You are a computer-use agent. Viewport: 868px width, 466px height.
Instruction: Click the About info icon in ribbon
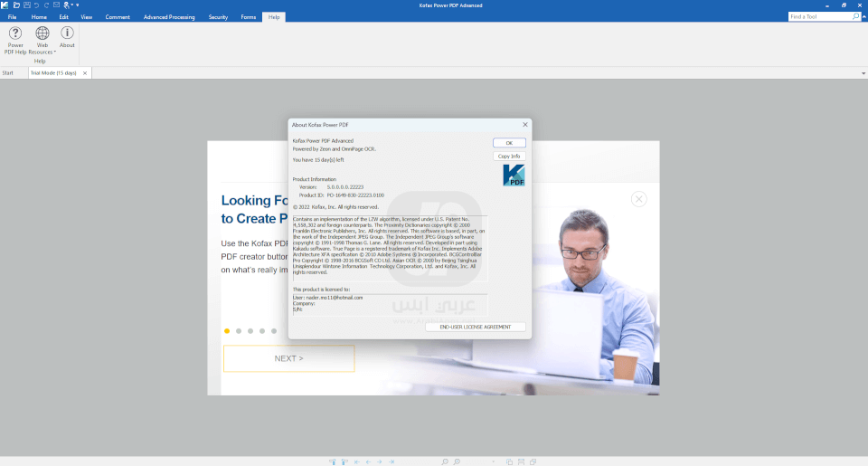[67, 33]
